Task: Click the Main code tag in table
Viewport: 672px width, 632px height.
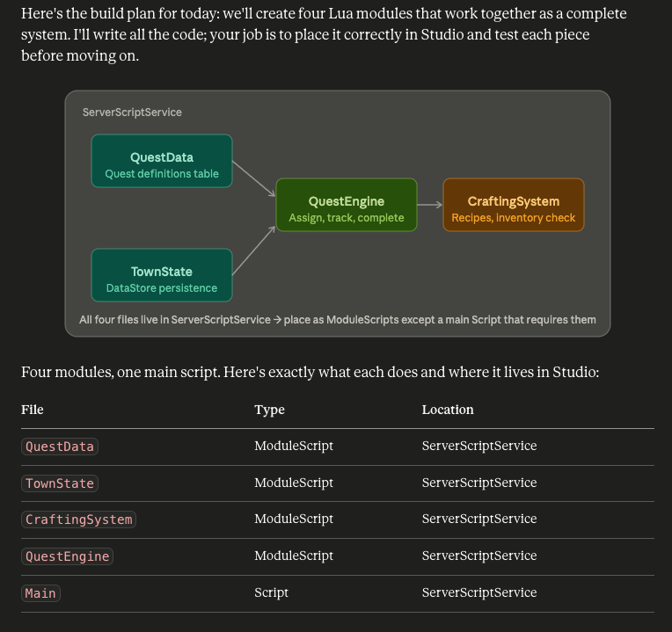Action: pos(40,593)
